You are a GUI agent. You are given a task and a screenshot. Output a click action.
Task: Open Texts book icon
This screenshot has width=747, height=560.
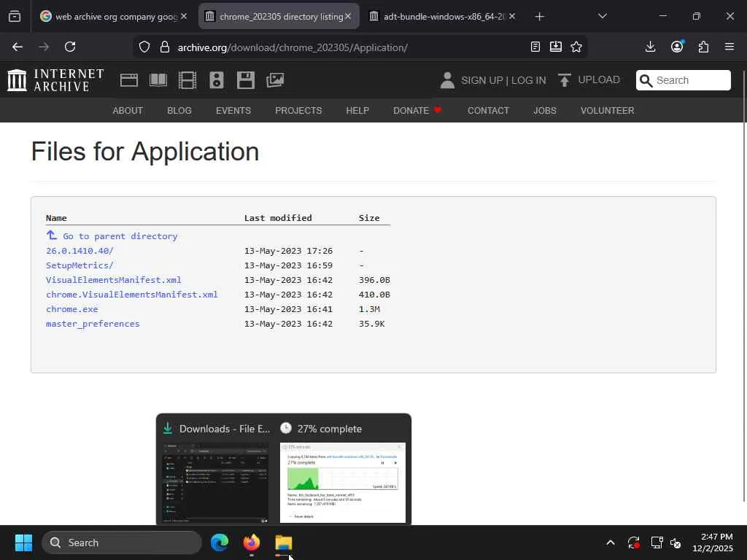pos(158,80)
